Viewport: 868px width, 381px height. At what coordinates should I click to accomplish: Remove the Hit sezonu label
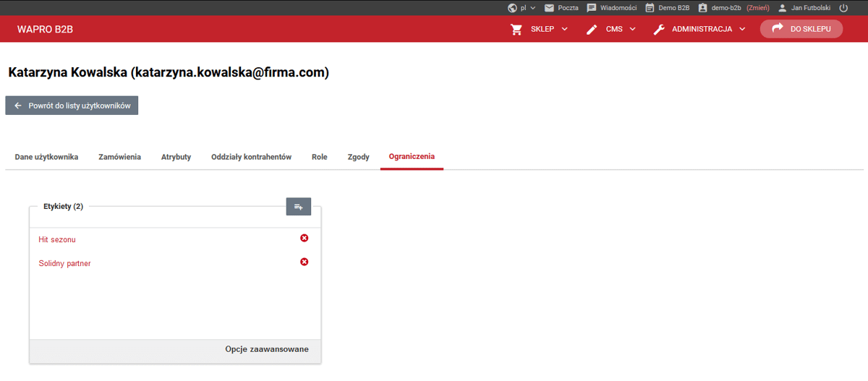pyautogui.click(x=304, y=238)
